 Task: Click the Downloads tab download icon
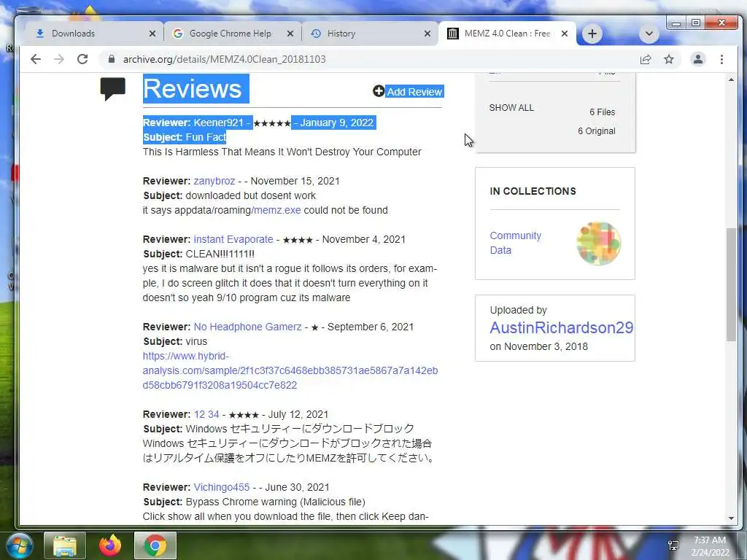pyautogui.click(x=40, y=34)
